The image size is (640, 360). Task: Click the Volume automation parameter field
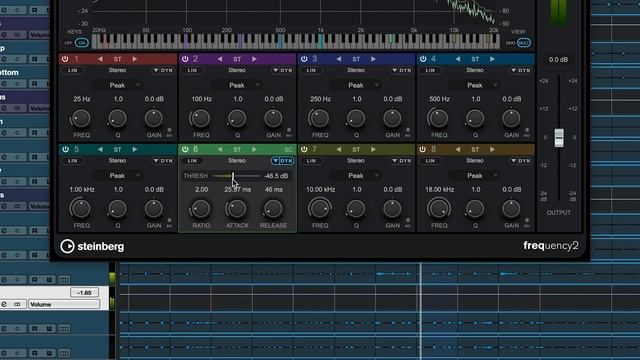[64, 304]
